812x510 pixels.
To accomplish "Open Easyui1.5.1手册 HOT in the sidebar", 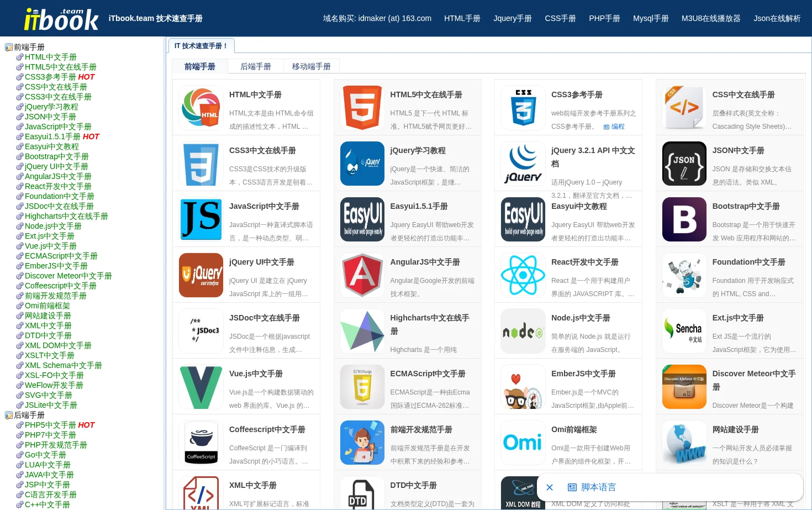I will [62, 137].
